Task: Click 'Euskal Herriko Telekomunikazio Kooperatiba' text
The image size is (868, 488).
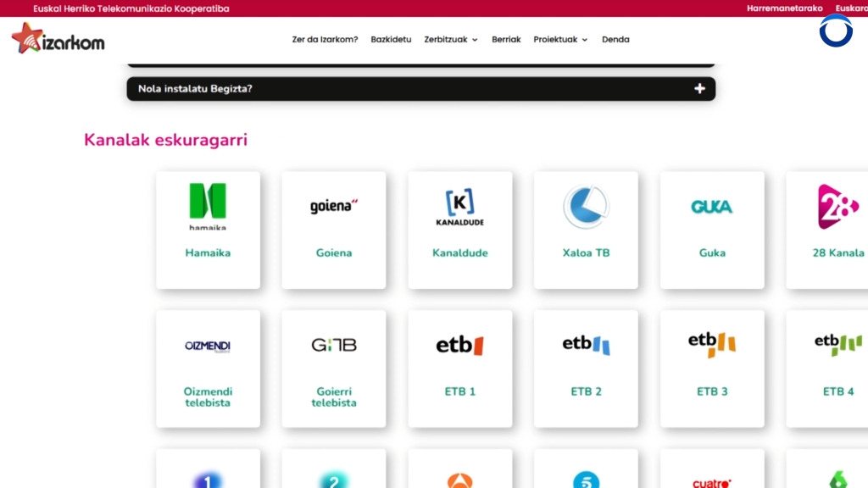Action: 131,8
